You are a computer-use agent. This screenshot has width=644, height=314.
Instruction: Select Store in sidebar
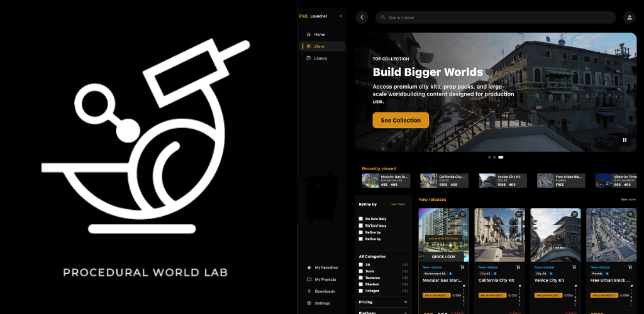(322, 46)
